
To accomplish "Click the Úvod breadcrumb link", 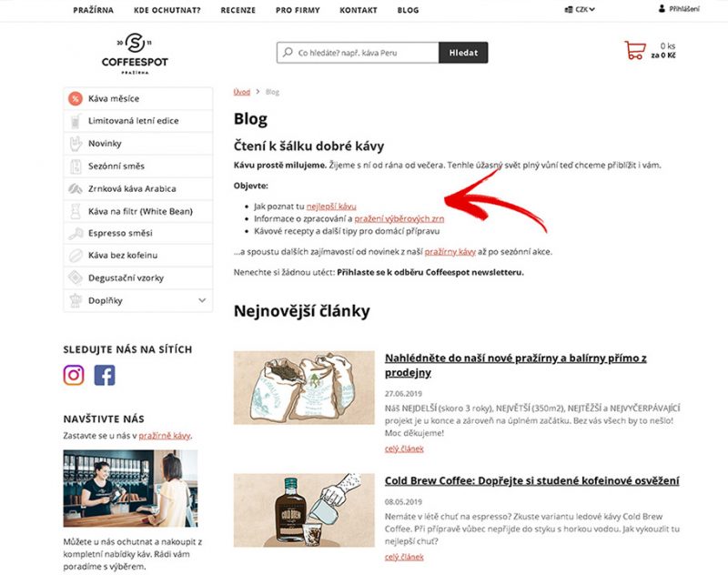I will [241, 92].
